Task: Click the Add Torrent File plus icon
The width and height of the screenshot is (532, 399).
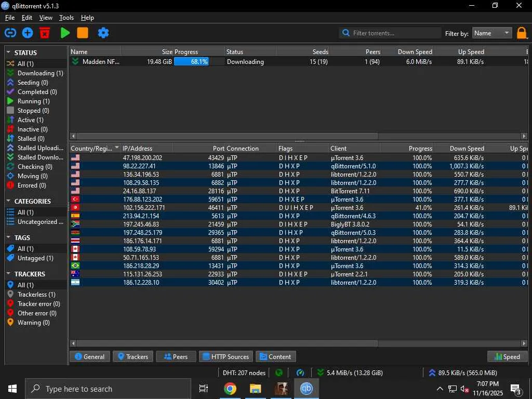Action: click(x=28, y=33)
